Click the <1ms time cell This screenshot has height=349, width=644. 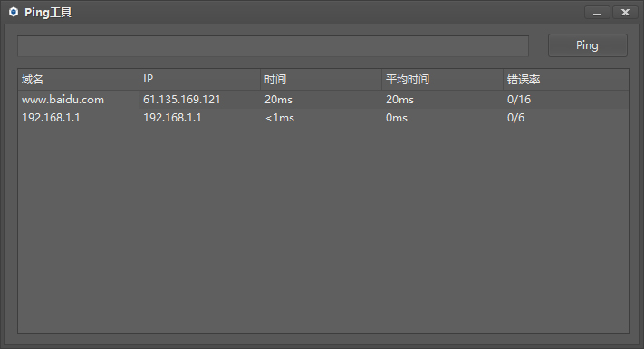(322, 118)
